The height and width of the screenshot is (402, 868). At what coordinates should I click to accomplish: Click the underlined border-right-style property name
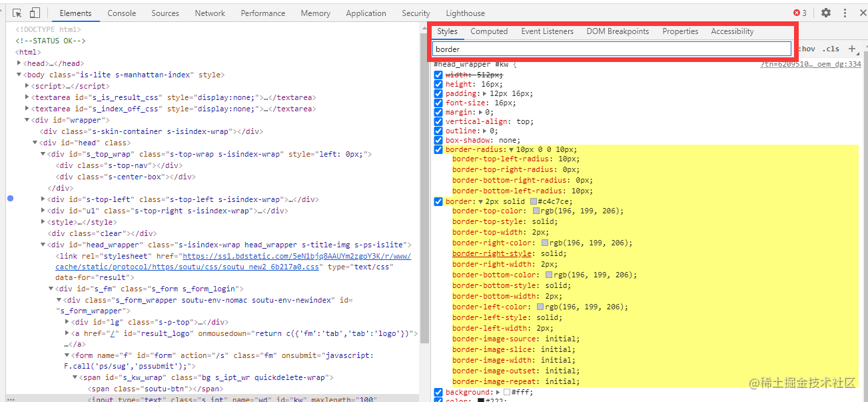492,254
